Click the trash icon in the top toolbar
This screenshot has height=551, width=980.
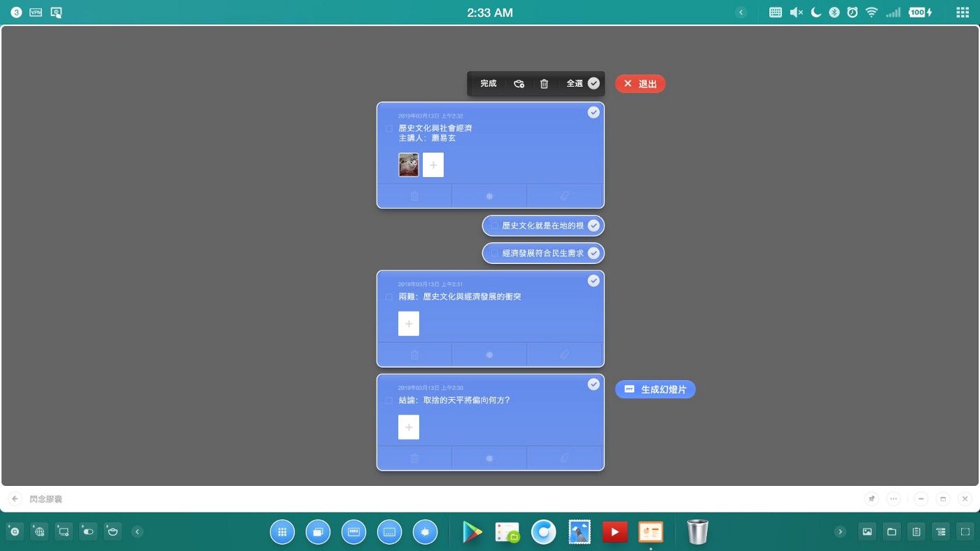coord(544,84)
